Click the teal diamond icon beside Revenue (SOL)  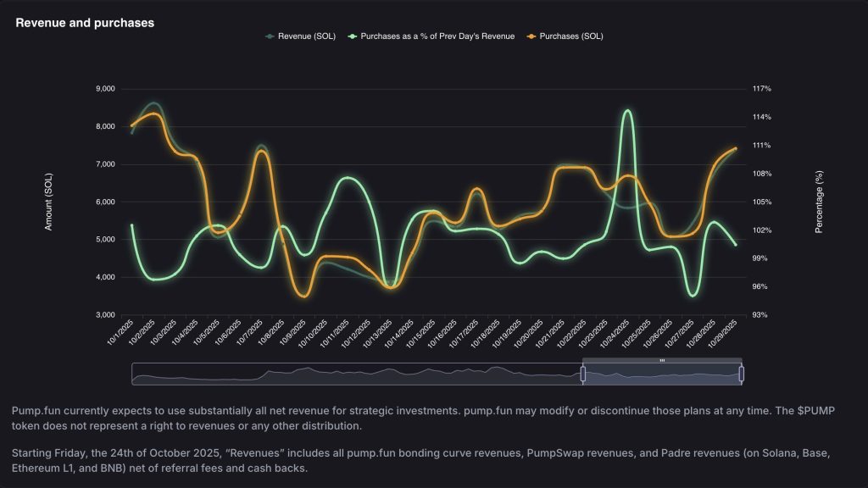(x=268, y=36)
